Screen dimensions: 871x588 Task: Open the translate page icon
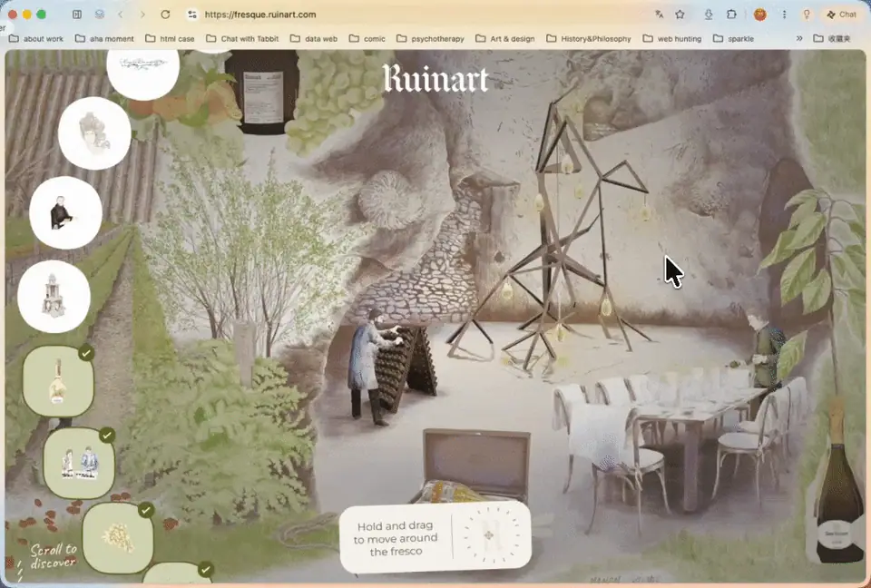click(659, 15)
